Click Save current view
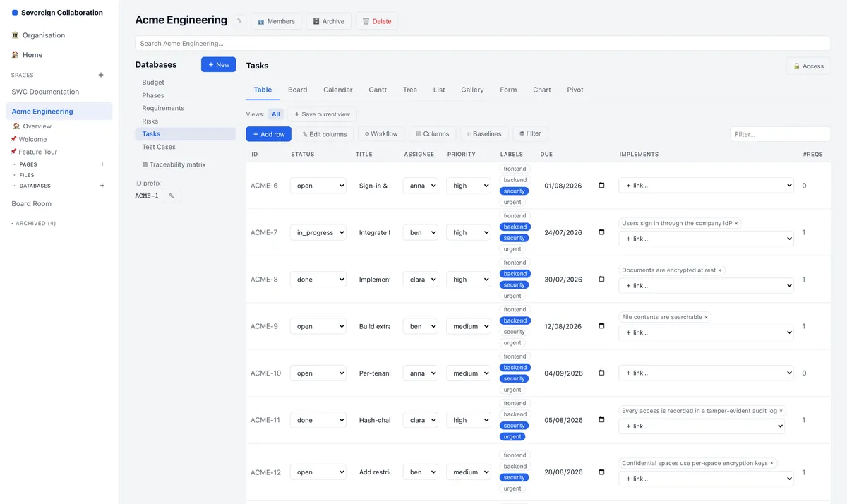847x504 pixels. pos(322,114)
